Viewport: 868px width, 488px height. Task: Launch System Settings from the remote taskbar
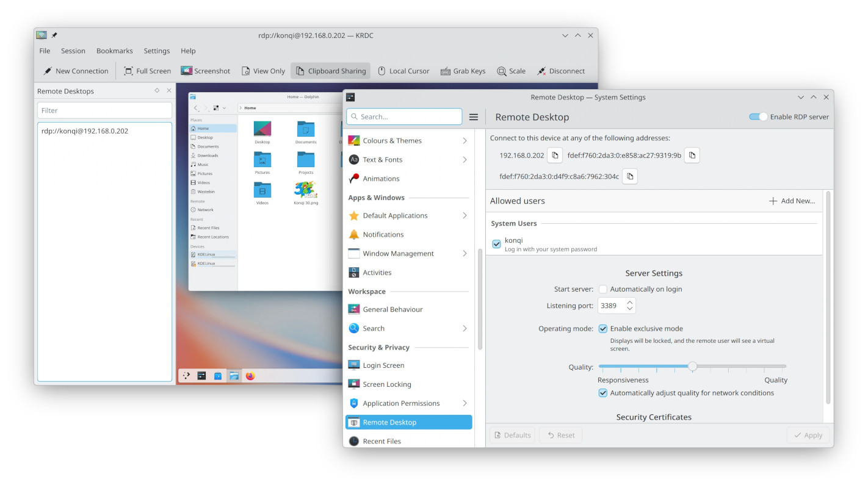tap(201, 376)
